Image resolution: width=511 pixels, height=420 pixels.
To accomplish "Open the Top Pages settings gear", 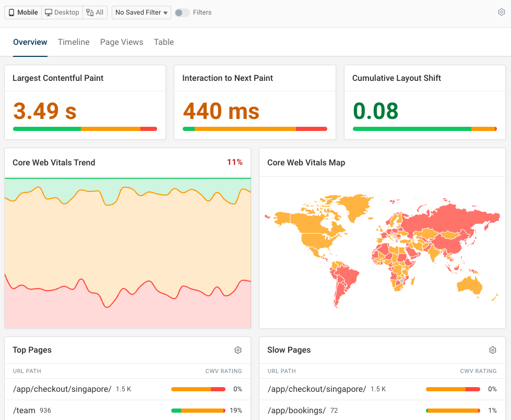I will 238,350.
